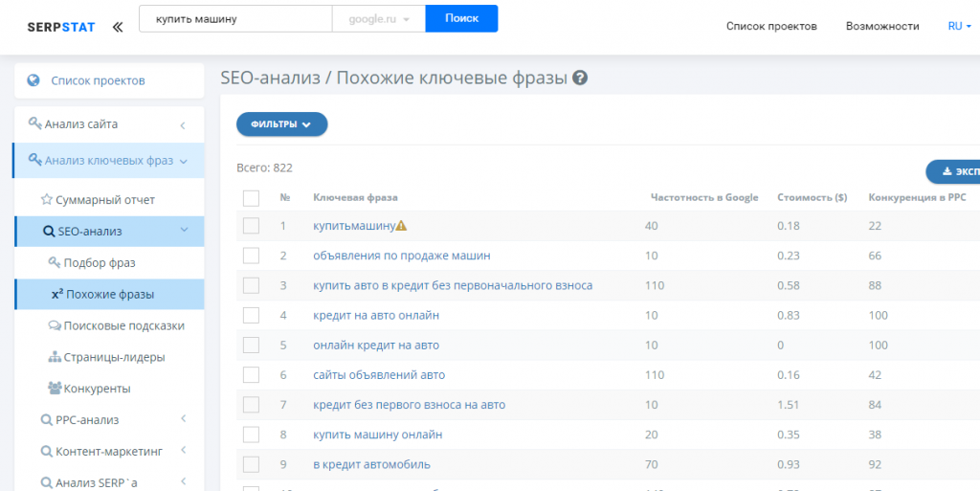Screen dimensions: 980x491
Task: Expand the ФИЛЬТРЫ dropdown button
Action: point(282,124)
